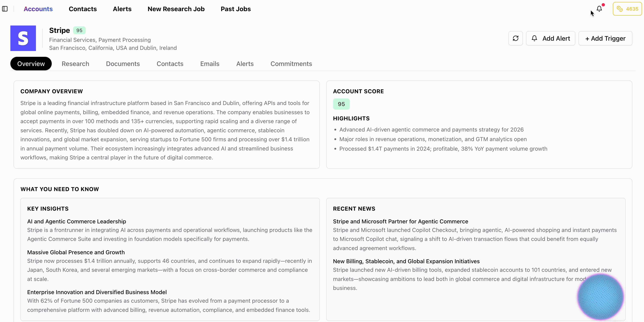Click the green 95 badge beside Stripe's name
The width and height of the screenshot is (644, 322).
[x=79, y=30]
